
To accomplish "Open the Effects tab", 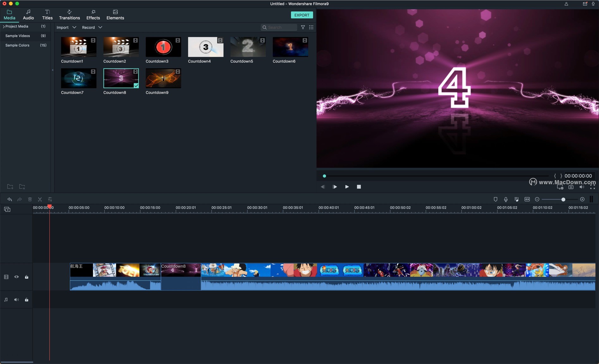I will click(93, 15).
